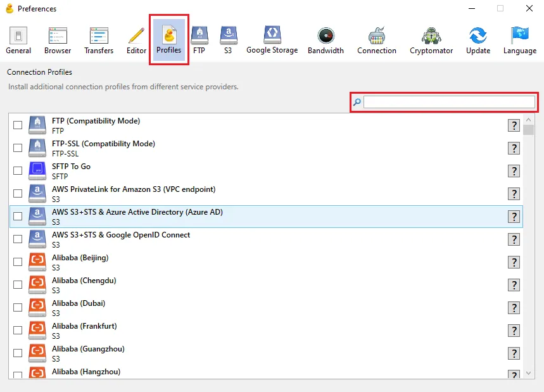Switch to the Browser preferences tab
Screen dimensions: 544x392
[x=58, y=41]
